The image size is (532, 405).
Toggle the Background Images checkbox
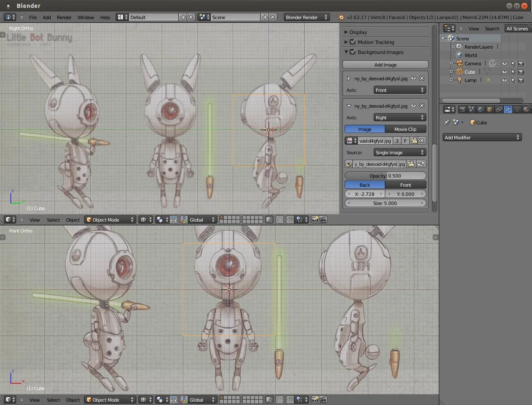click(x=352, y=52)
